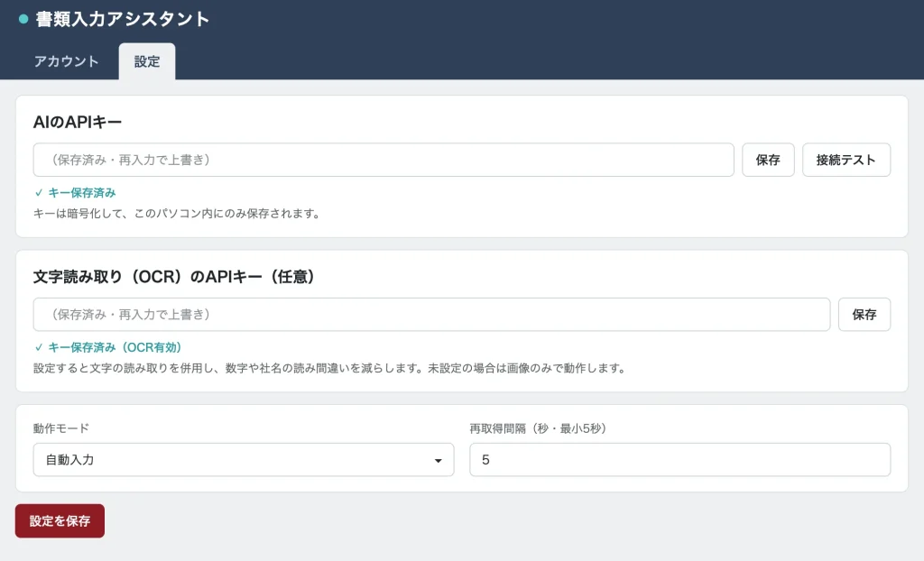Click the 'キー保存済み' status under AI key

(76, 193)
